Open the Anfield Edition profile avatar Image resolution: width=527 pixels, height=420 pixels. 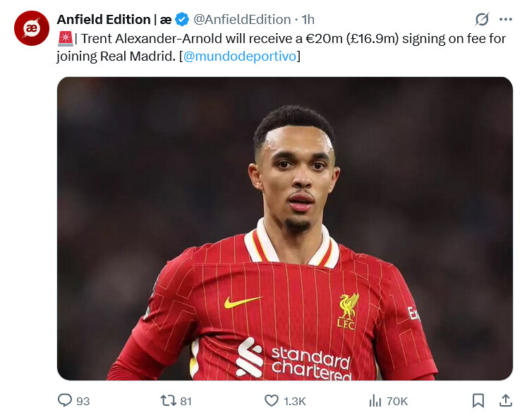(32, 28)
